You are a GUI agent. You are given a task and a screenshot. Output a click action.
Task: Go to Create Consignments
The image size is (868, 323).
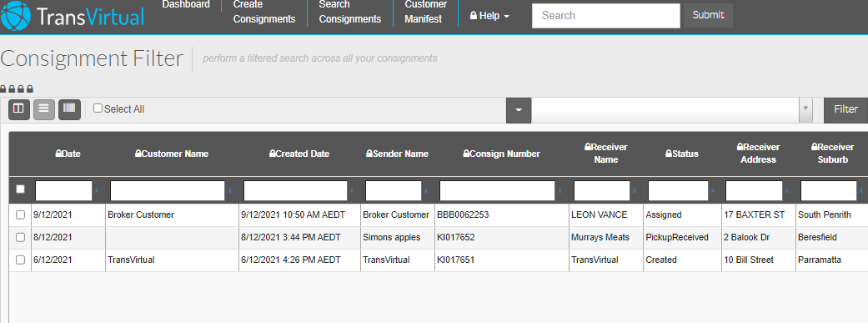coord(264,13)
